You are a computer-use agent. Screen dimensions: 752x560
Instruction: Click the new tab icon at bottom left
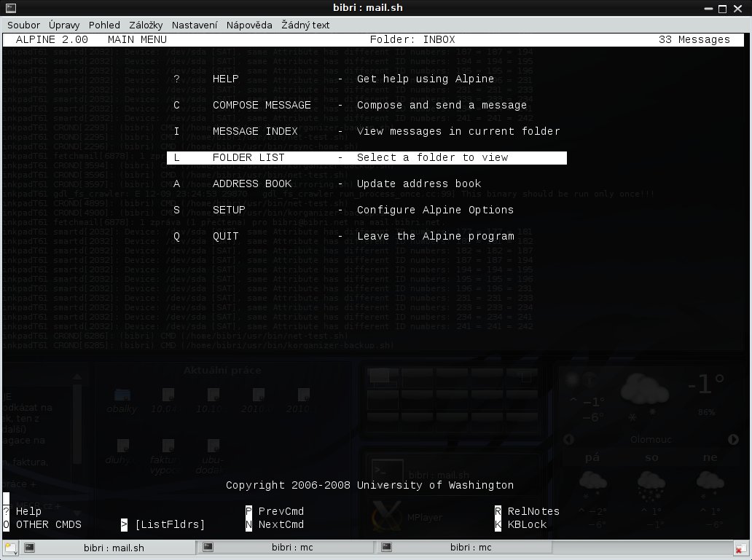(10, 548)
